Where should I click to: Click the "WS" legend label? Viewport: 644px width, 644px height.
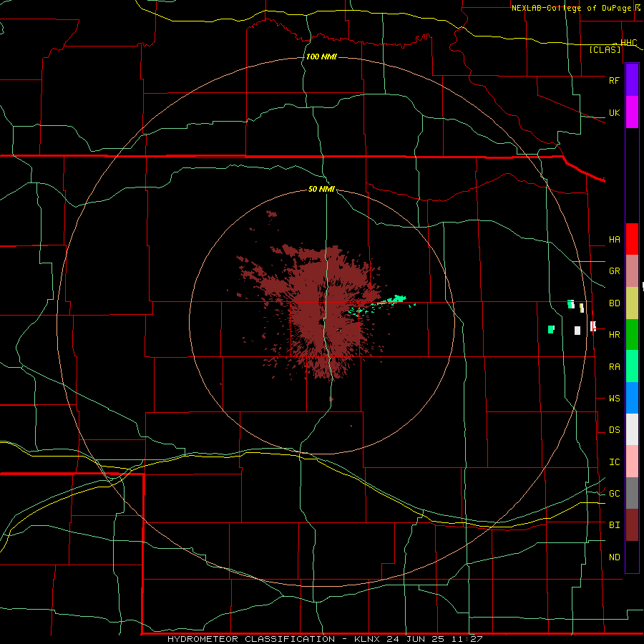(614, 399)
